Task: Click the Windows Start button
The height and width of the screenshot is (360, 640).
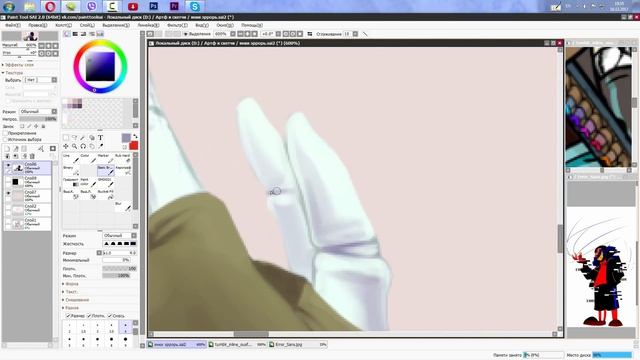Action: tap(9, 6)
